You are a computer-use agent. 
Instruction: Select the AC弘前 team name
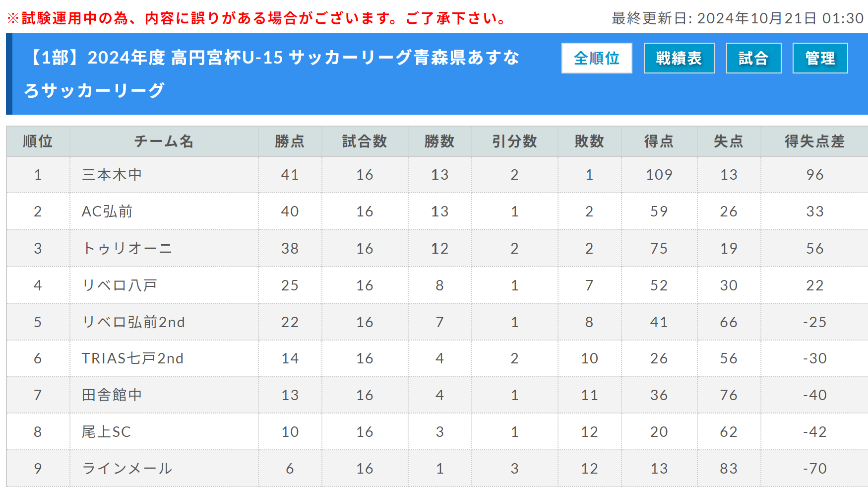point(107,211)
